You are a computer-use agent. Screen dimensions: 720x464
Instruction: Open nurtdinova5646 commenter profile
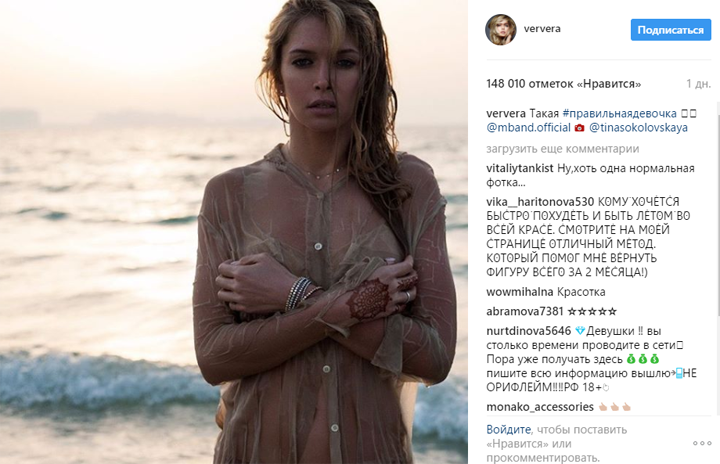click(529, 331)
